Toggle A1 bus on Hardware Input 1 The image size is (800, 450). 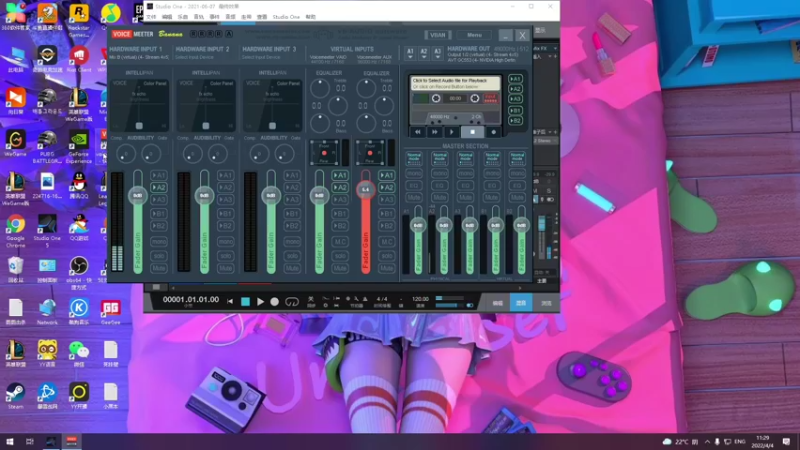159,176
